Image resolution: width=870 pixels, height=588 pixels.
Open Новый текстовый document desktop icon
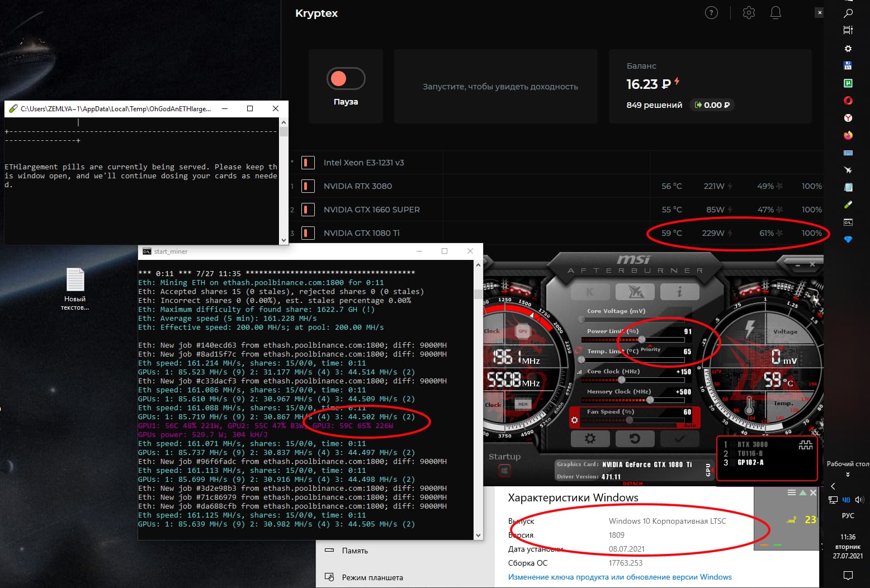click(75, 289)
